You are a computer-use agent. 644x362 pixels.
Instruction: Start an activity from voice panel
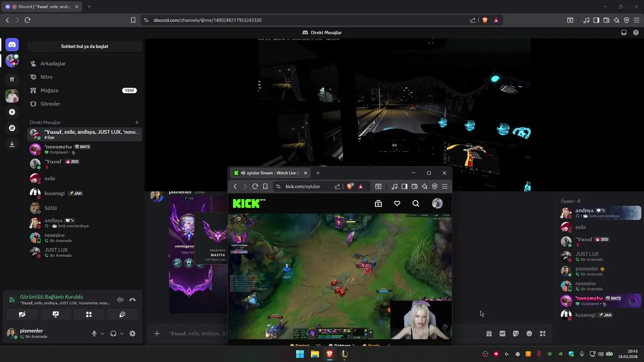click(x=89, y=314)
